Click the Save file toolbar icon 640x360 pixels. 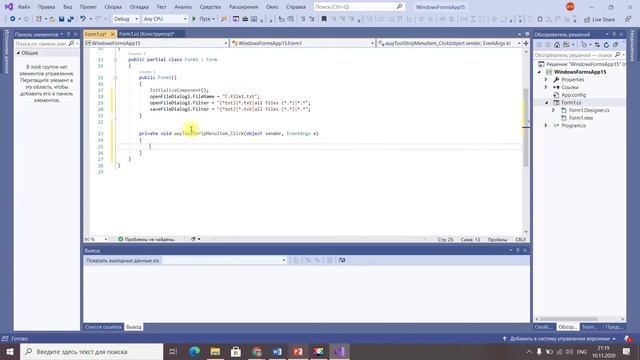tap(62, 19)
